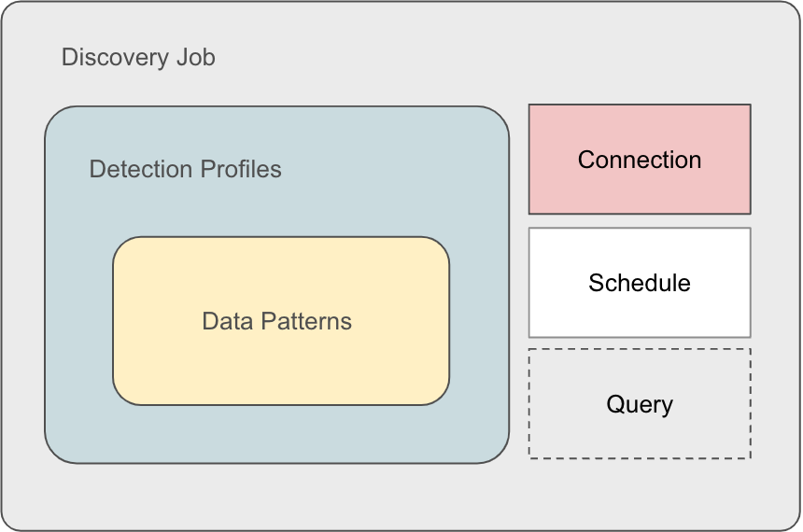Screen dimensions: 803x532
Task: Click the Schedule label text
Action: click(x=640, y=283)
